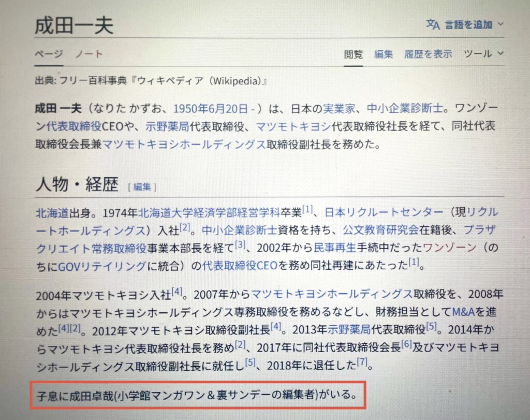Open the ツール dropdown menu
Image resolution: width=530 pixels, height=420 pixels.
(x=484, y=54)
